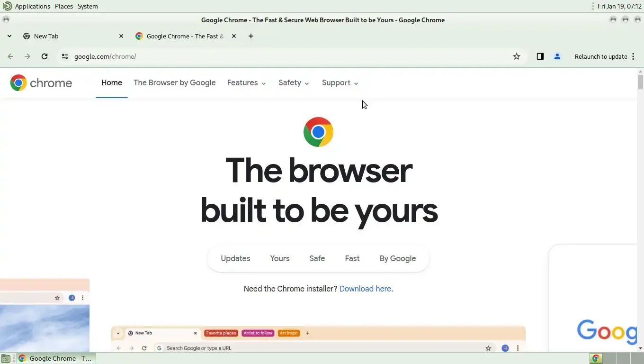Jump to the Updates section

pyautogui.click(x=235, y=259)
